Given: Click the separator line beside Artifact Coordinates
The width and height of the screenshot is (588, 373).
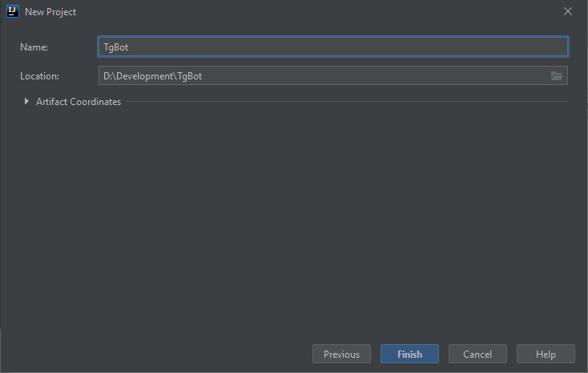Looking at the screenshot, I should (x=347, y=101).
